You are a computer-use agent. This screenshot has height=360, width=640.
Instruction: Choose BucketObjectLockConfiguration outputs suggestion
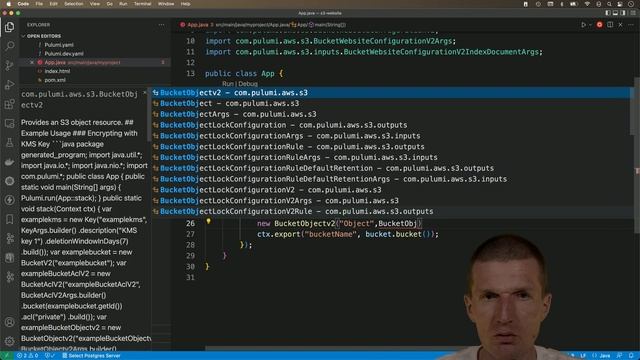click(391, 125)
